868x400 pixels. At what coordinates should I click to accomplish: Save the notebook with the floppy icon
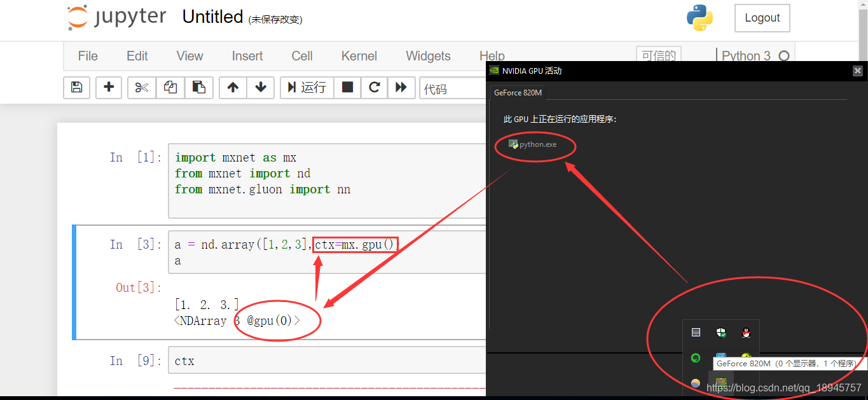pyautogui.click(x=76, y=87)
